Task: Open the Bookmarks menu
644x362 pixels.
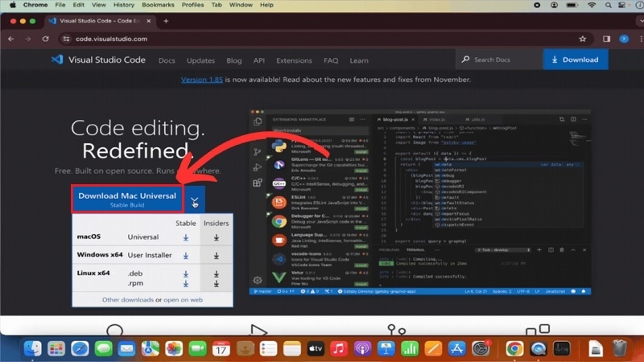Action: pos(158,5)
